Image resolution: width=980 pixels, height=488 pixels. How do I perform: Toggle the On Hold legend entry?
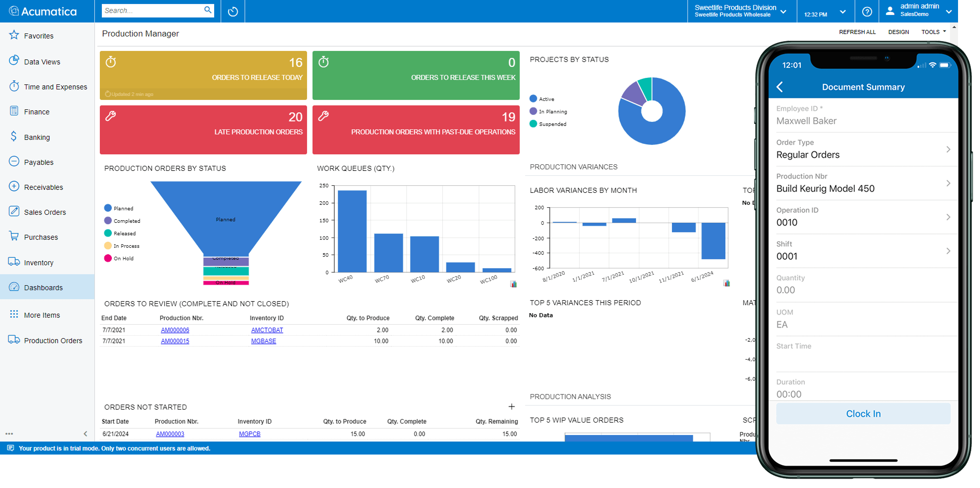[x=119, y=258]
